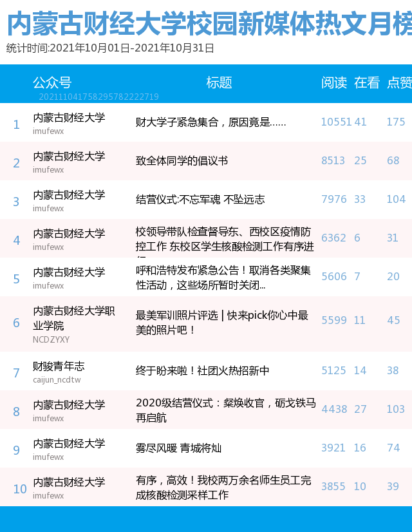Click read count 5125
Screen dimensions: 412x532
click(333, 370)
